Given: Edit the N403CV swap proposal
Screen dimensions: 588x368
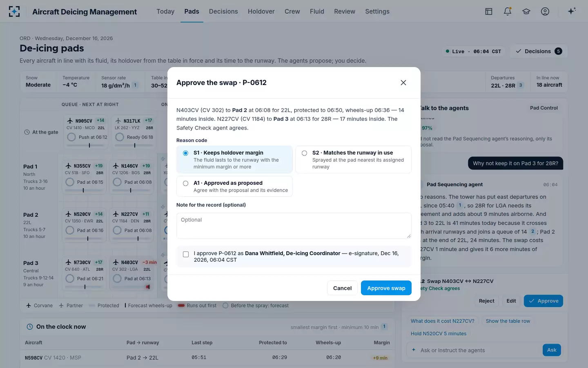Looking at the screenshot, I should click(511, 301).
